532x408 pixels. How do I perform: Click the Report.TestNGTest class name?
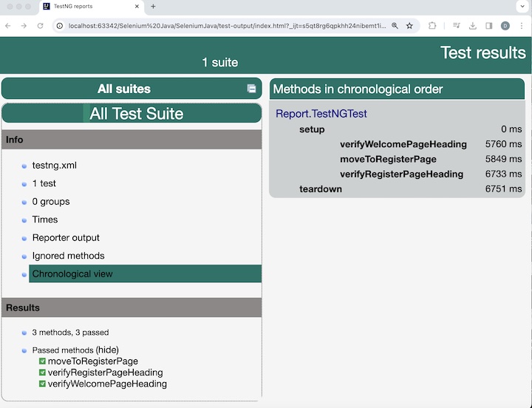[x=321, y=113]
